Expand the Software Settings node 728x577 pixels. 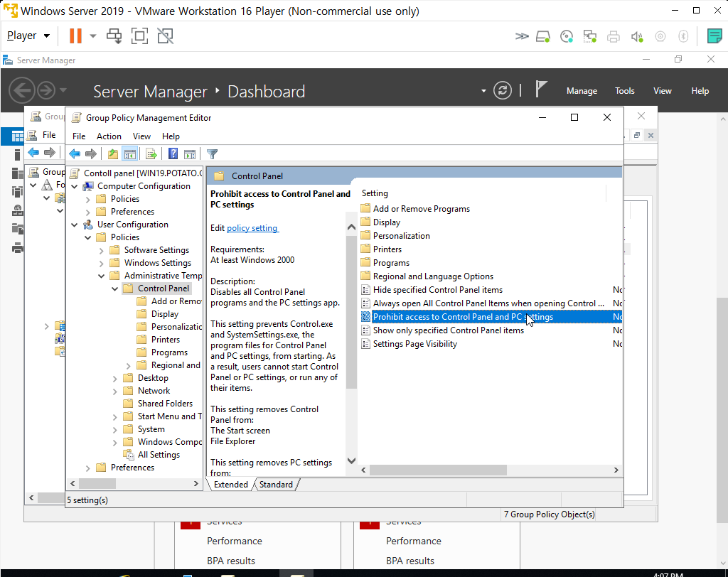pos(101,251)
